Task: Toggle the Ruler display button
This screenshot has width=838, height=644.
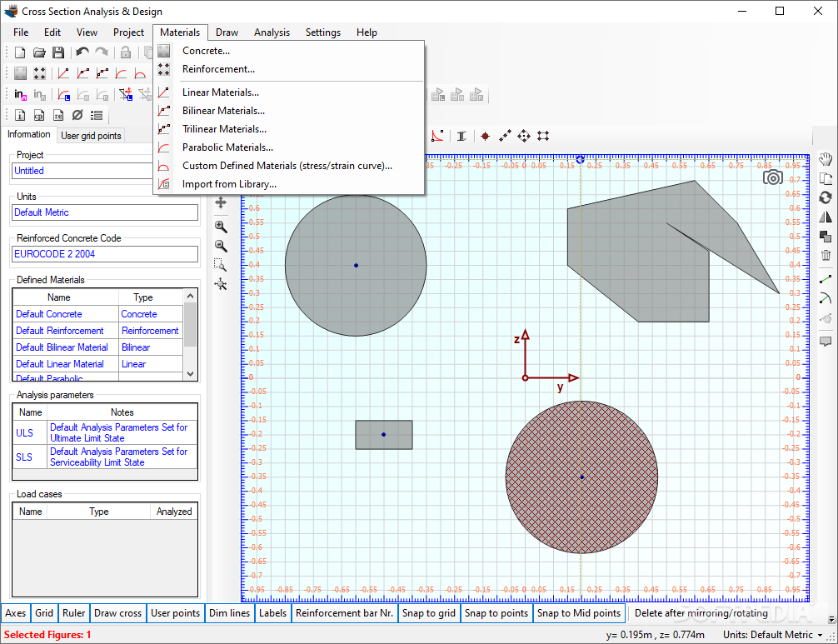Action: pos(74,613)
